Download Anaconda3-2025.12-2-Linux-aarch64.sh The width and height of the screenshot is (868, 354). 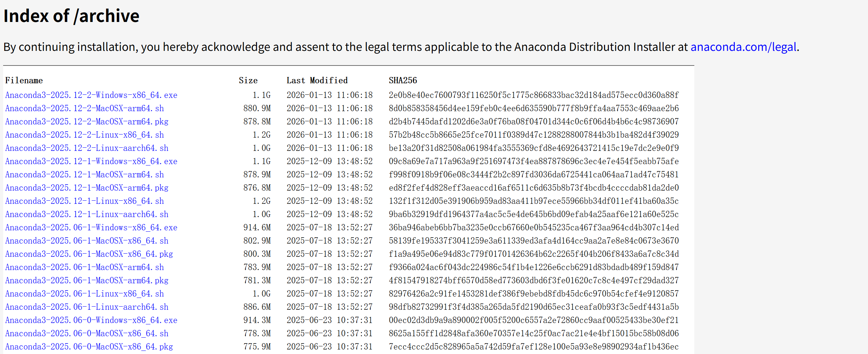[87, 148]
